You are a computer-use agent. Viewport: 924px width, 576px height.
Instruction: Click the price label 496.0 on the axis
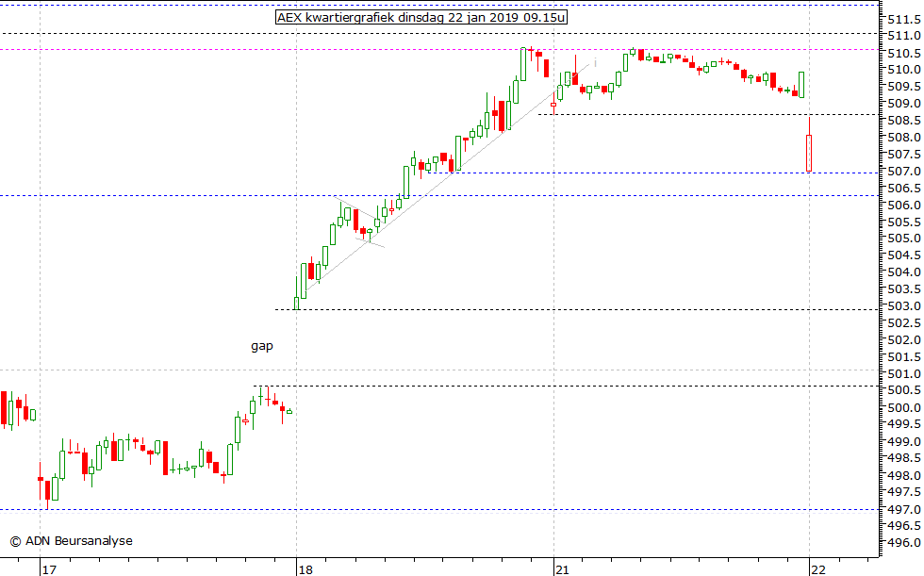tap(904, 543)
